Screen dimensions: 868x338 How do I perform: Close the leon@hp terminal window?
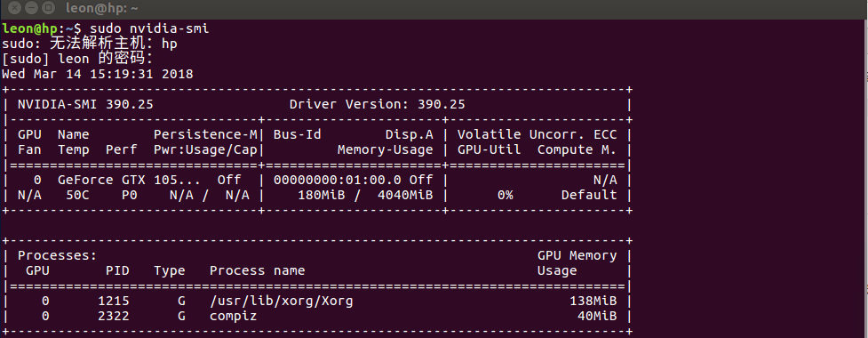tap(15, 8)
